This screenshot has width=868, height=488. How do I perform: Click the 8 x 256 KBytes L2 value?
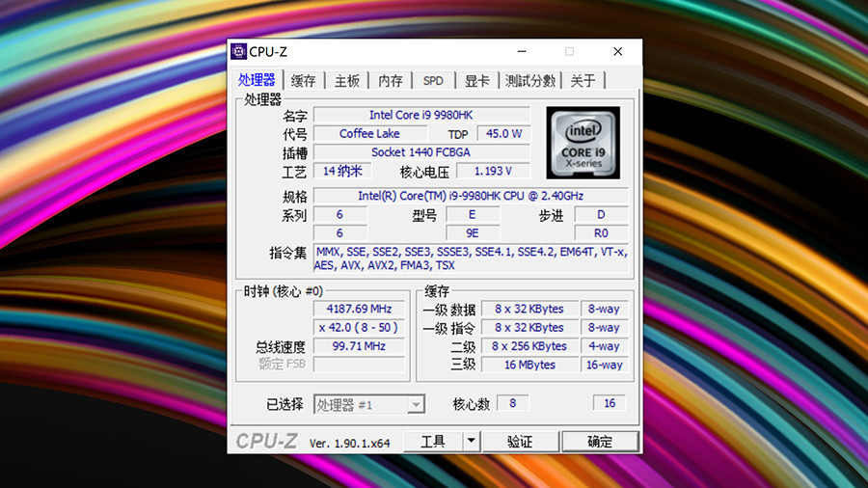coord(529,346)
